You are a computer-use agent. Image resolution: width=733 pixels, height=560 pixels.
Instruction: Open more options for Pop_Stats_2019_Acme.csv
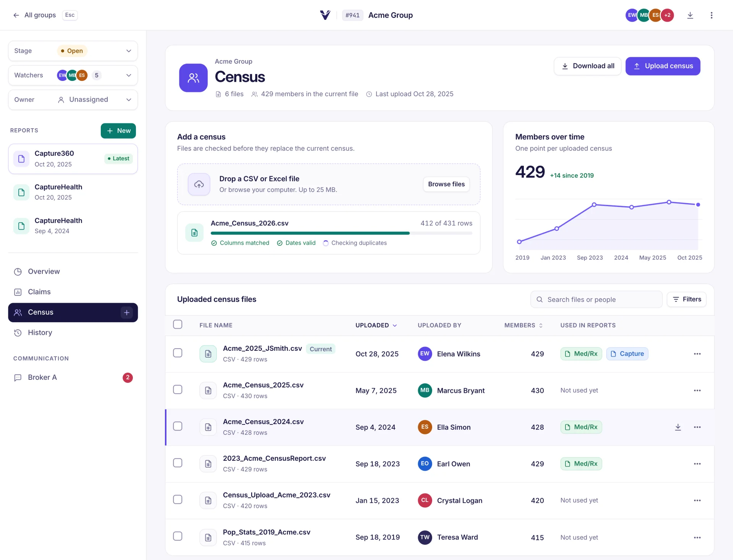tap(697, 537)
